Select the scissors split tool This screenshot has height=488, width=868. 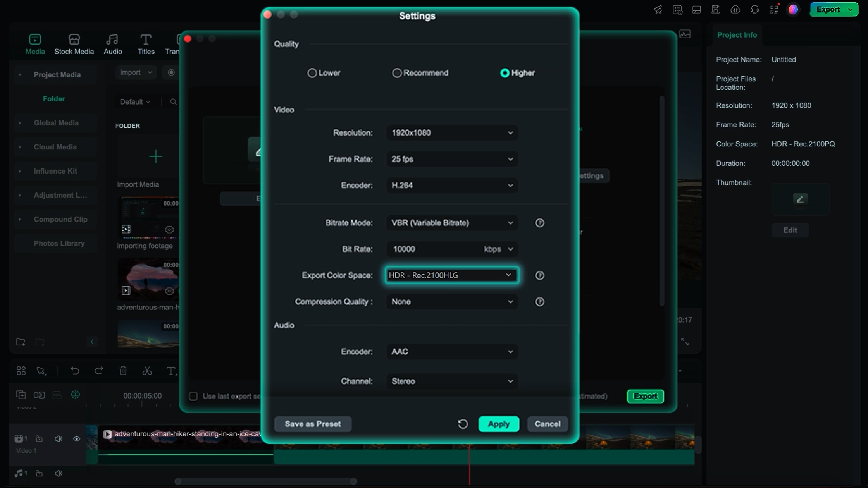click(147, 371)
